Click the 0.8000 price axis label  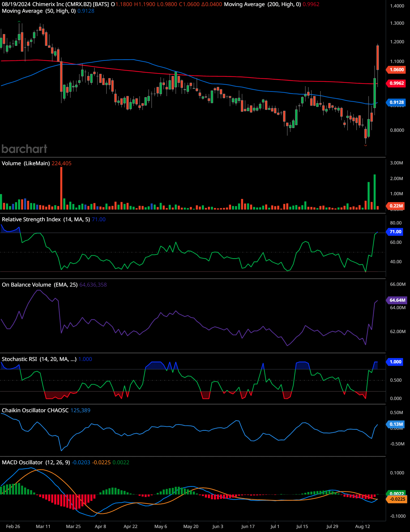(397, 130)
